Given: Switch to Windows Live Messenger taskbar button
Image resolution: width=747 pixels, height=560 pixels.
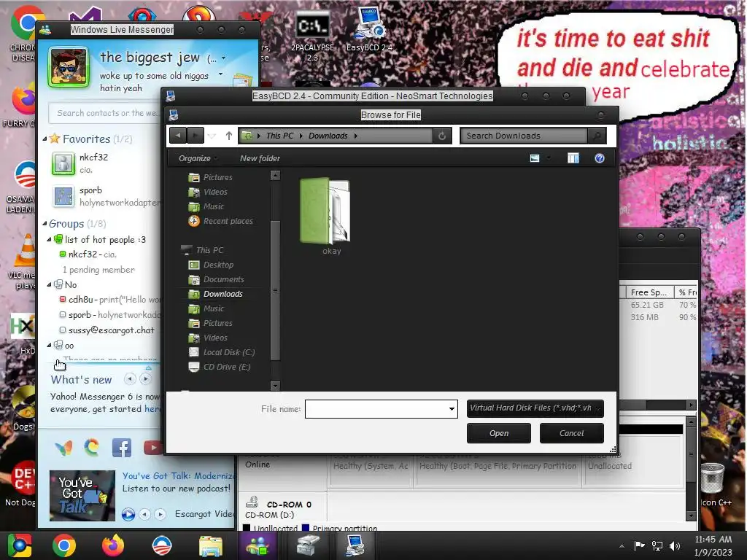Looking at the screenshot, I should coord(258,545).
